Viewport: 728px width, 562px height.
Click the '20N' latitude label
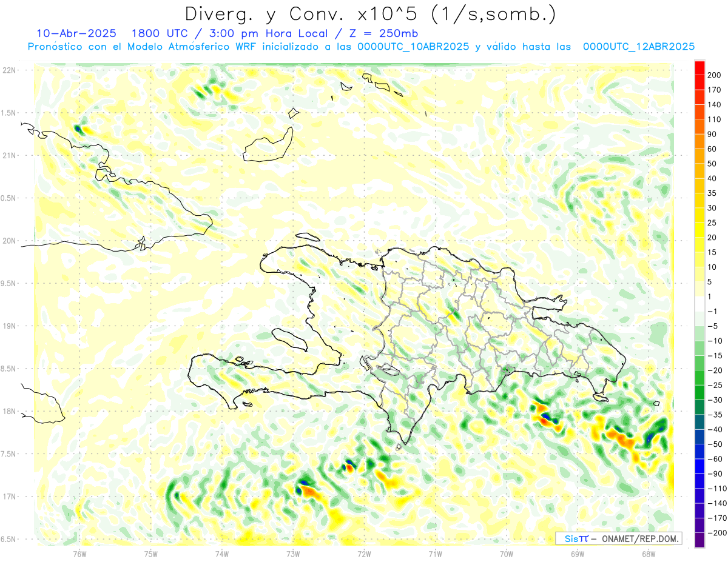10,241
